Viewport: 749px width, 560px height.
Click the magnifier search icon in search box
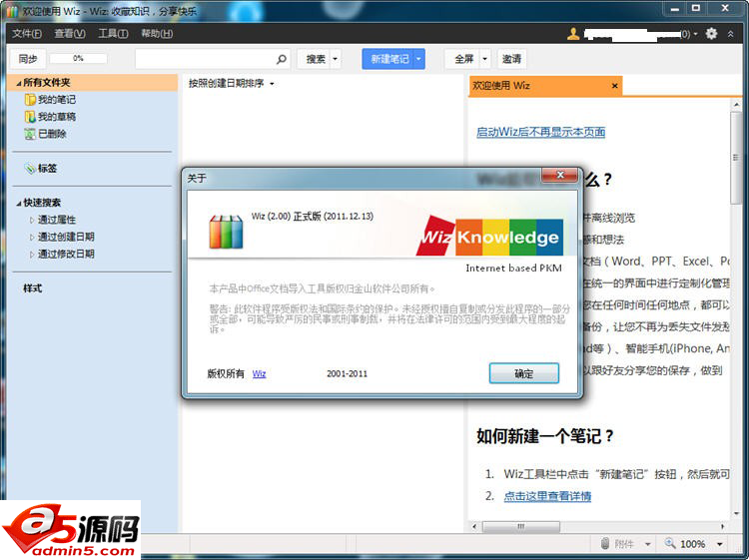point(282,59)
